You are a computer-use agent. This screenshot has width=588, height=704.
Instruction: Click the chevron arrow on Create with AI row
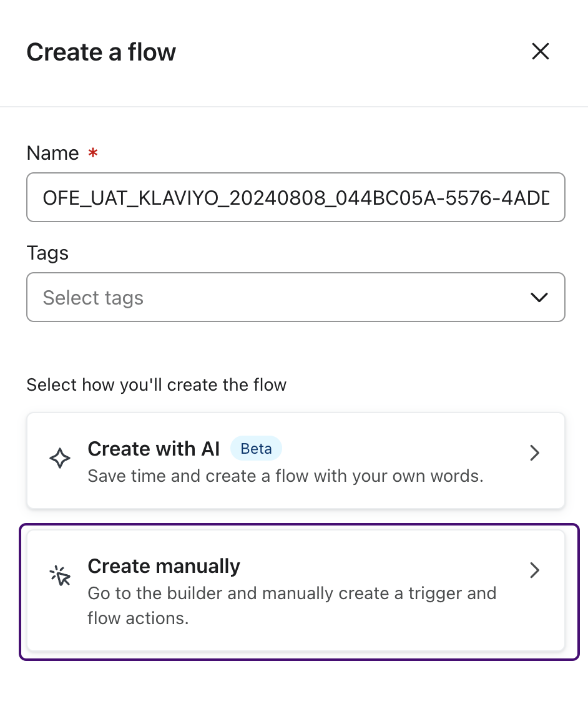[534, 453]
